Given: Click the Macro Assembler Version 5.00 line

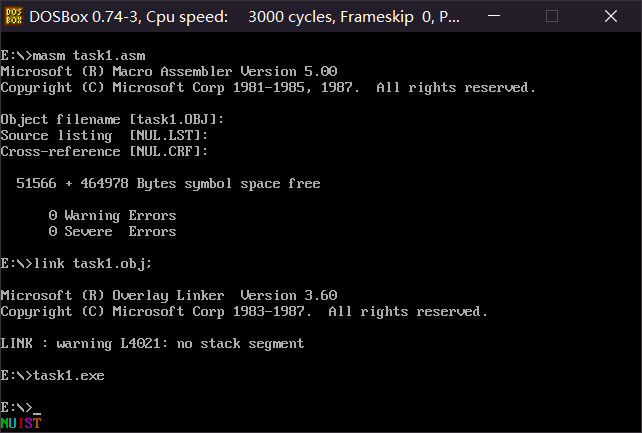Looking at the screenshot, I should click(169, 72).
